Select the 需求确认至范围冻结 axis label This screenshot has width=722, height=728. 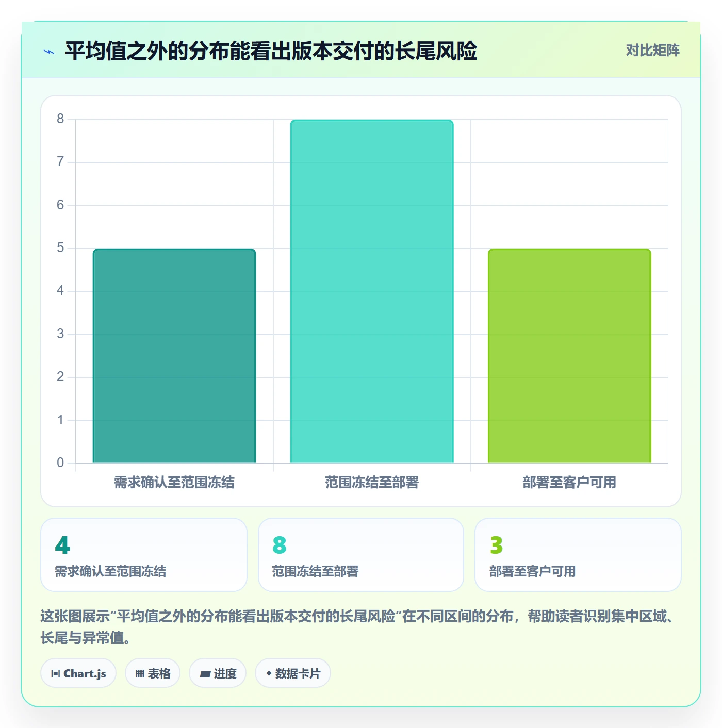click(174, 483)
